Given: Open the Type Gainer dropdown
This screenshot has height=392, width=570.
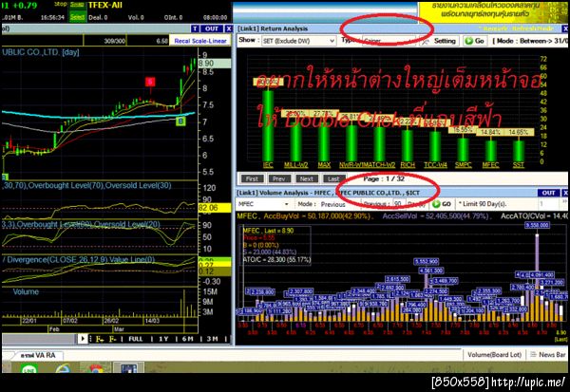Looking at the screenshot, I should click(389, 41).
